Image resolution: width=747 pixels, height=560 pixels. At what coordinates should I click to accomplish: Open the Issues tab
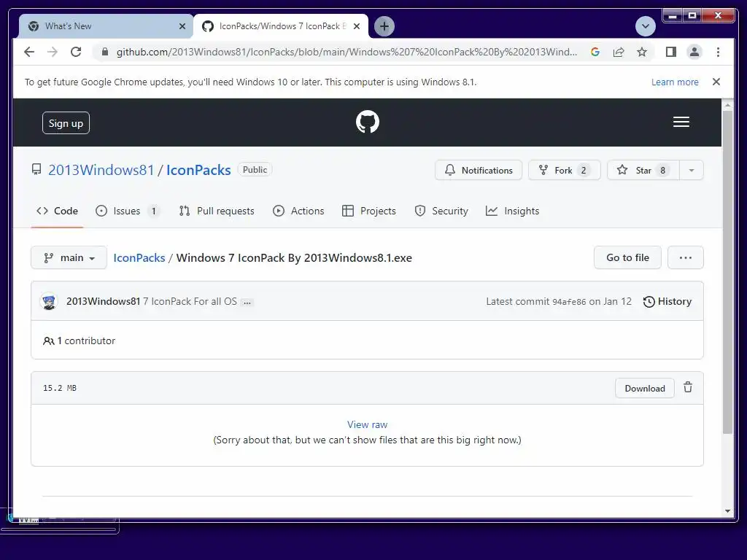pos(127,211)
